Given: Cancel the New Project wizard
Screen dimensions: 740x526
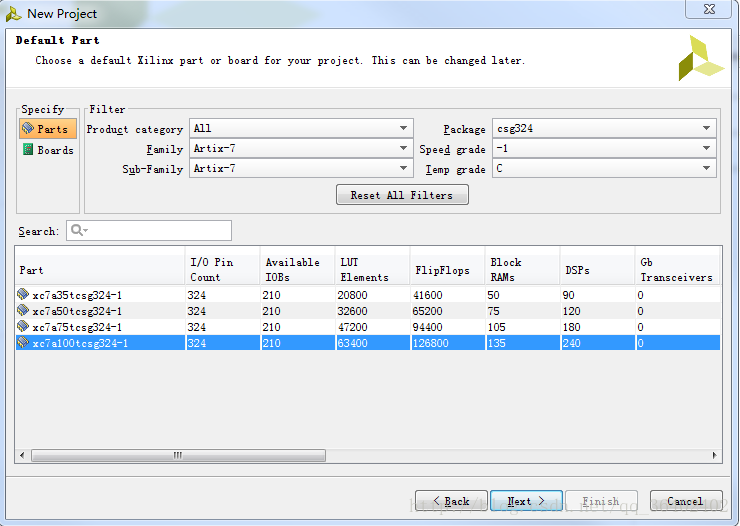Looking at the screenshot, I should coord(686,501).
